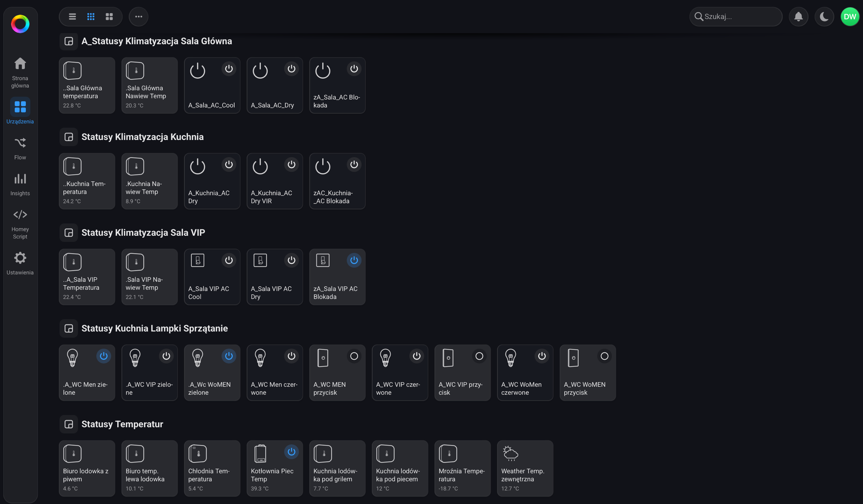Click the Chłodnia Temperatura thermometer icon
This screenshot has height=504, width=863.
[x=198, y=454]
